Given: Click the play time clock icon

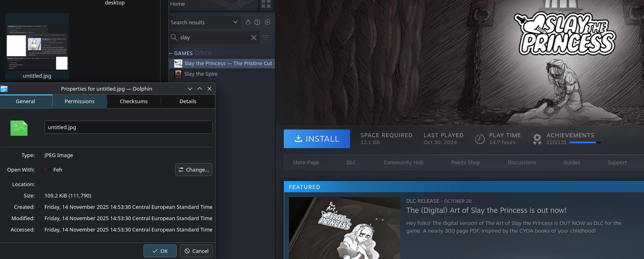Looking at the screenshot, I should tap(479, 139).
